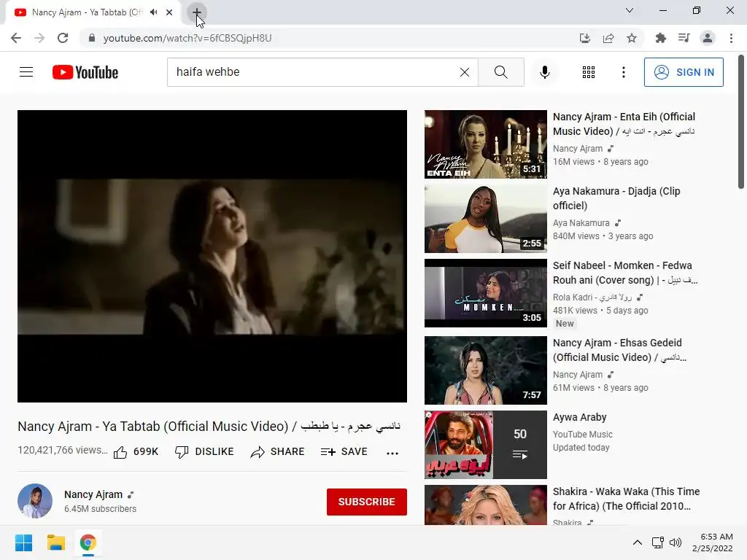Open the YouTube apps grid
Screen dimensions: 747x560
coord(589,72)
